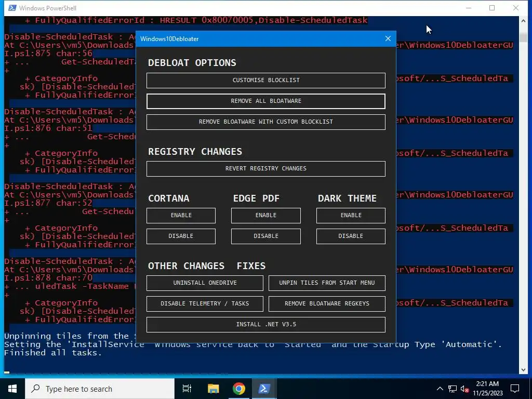Click the PowerShell scrollbar thumb
This screenshot has width=532, height=399.
coord(523,37)
